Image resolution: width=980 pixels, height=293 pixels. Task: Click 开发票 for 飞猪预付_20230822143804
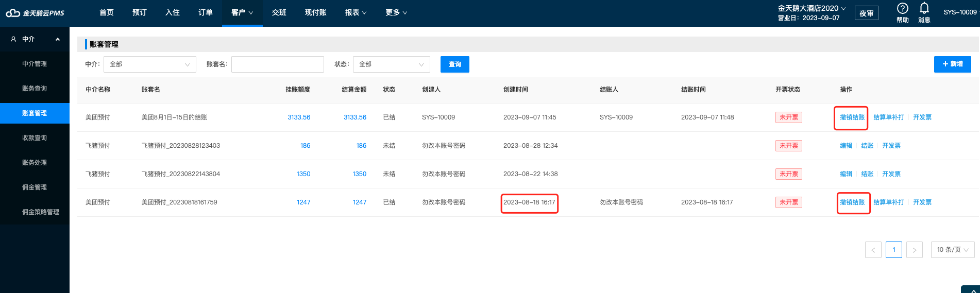coord(891,174)
